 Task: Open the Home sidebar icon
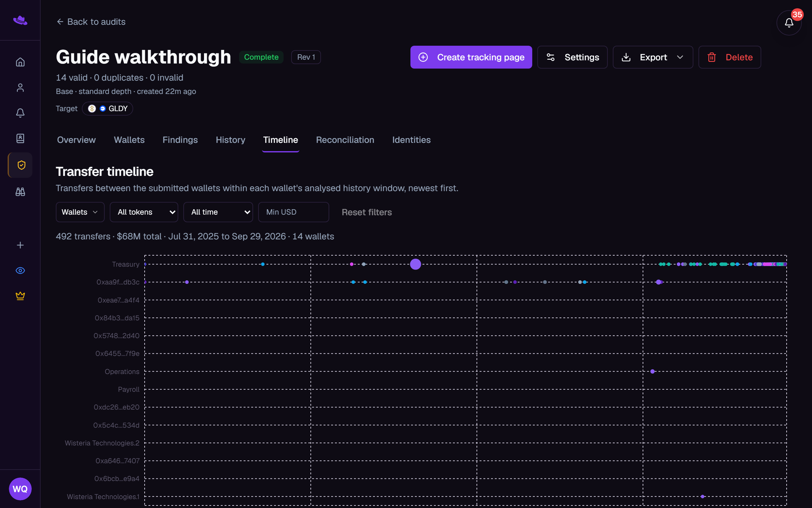coord(20,62)
